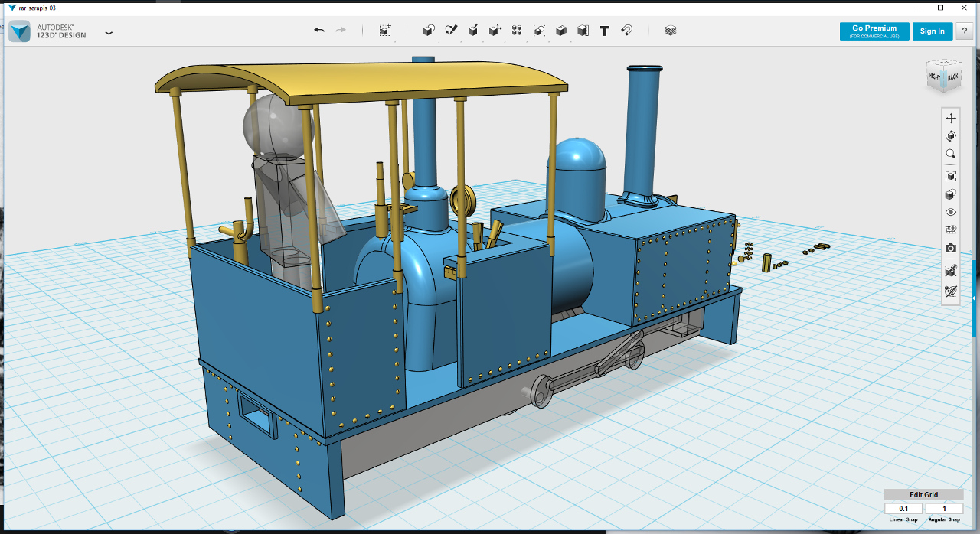
Task: Open the Transform tool
Action: pyautogui.click(x=385, y=31)
